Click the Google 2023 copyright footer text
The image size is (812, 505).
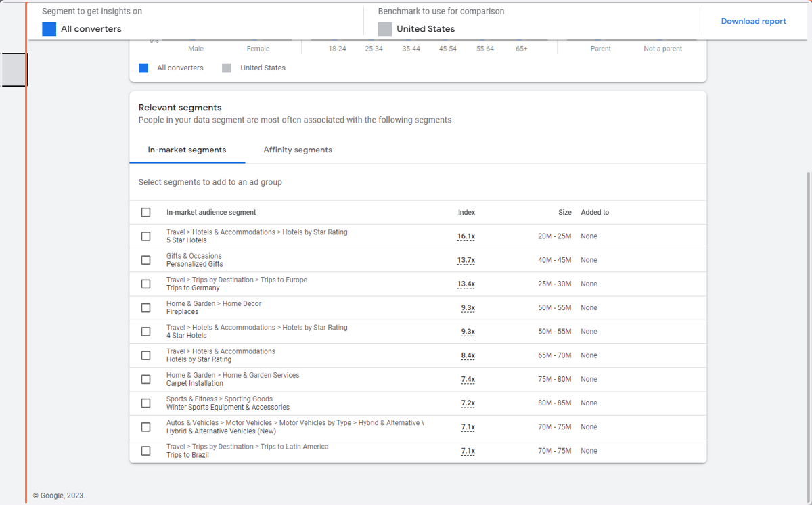click(59, 496)
